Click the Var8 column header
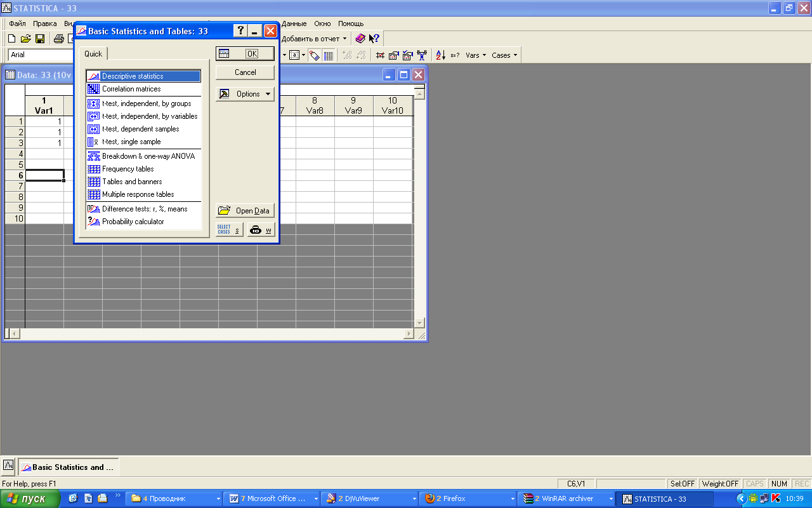The image size is (812, 508). (x=315, y=105)
